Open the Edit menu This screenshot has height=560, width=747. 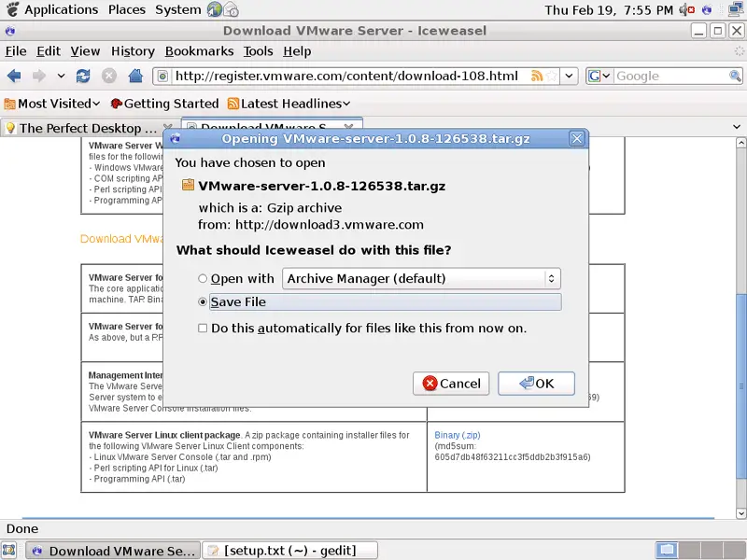(x=49, y=51)
